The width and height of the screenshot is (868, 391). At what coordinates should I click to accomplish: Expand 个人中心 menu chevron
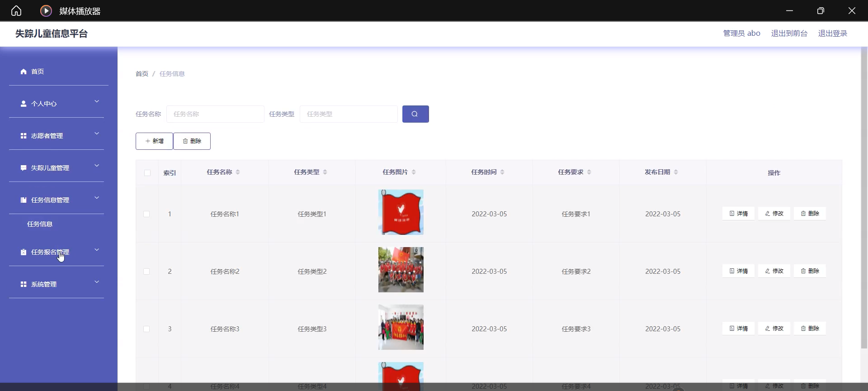[x=97, y=101]
